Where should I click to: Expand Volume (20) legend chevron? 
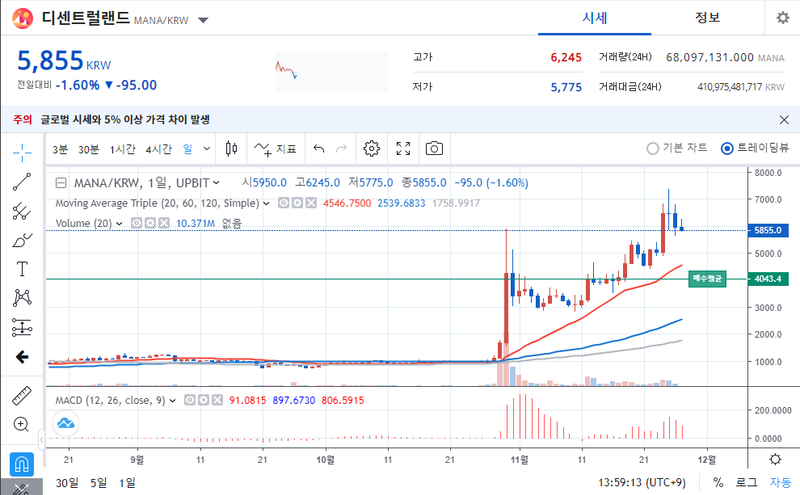(119, 224)
